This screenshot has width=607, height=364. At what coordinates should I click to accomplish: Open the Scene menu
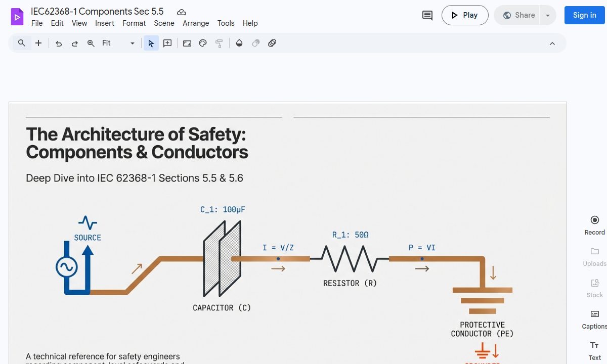click(x=164, y=23)
